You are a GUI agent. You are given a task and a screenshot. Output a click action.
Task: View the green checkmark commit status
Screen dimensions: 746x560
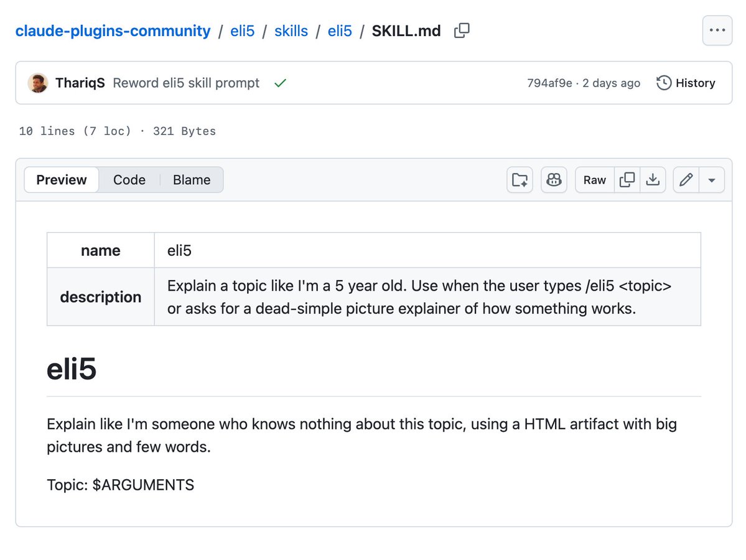[x=280, y=83]
